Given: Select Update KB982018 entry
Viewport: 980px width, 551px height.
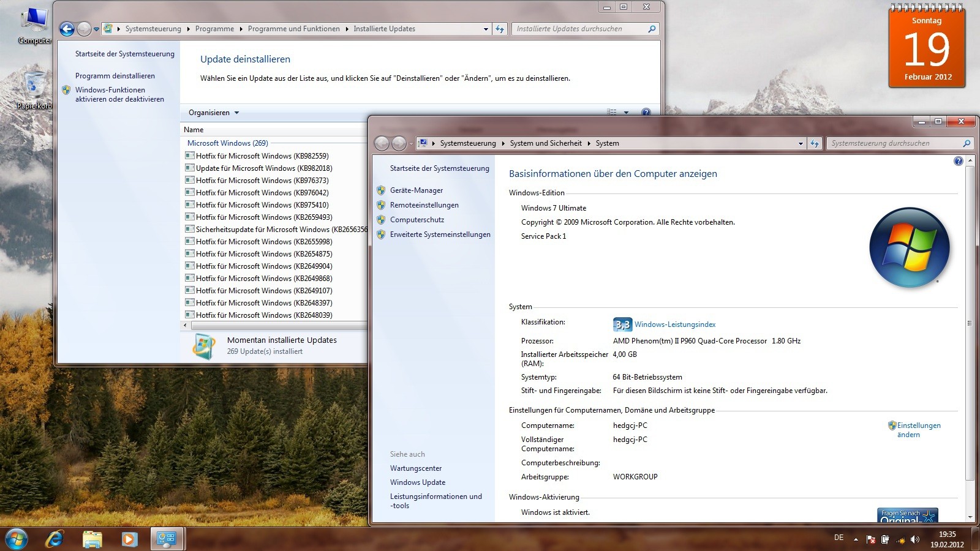Looking at the screenshot, I should tap(264, 168).
